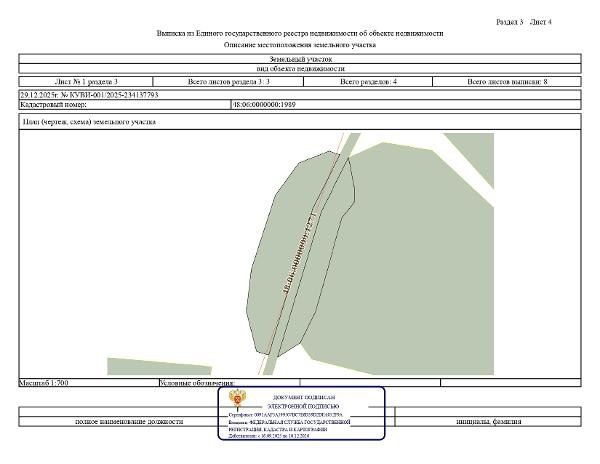Screen dimensions: 600x464
Task: Click the 'Кадастровый номер:' label
Action: (x=53, y=104)
